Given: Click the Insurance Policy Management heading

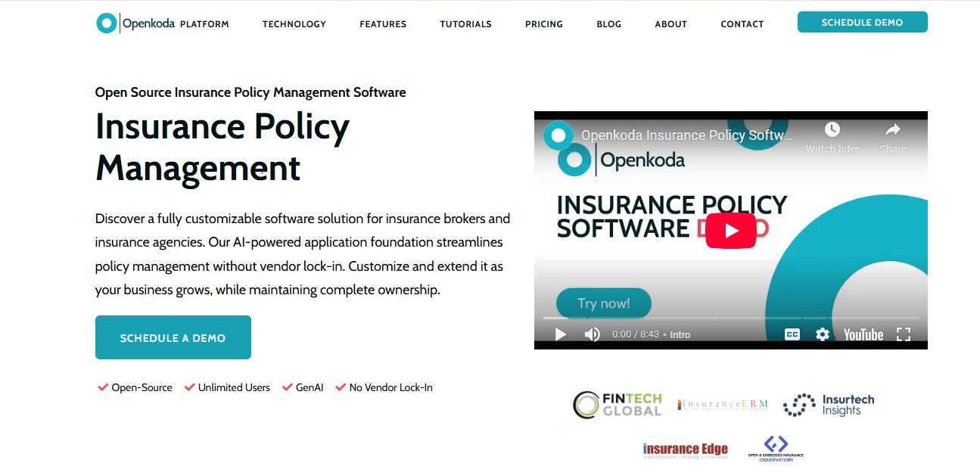Looking at the screenshot, I should click(222, 147).
